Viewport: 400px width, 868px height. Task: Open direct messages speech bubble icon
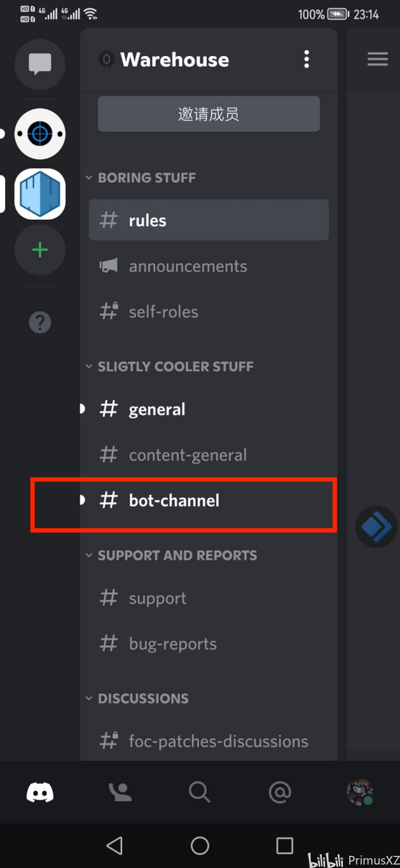point(40,64)
